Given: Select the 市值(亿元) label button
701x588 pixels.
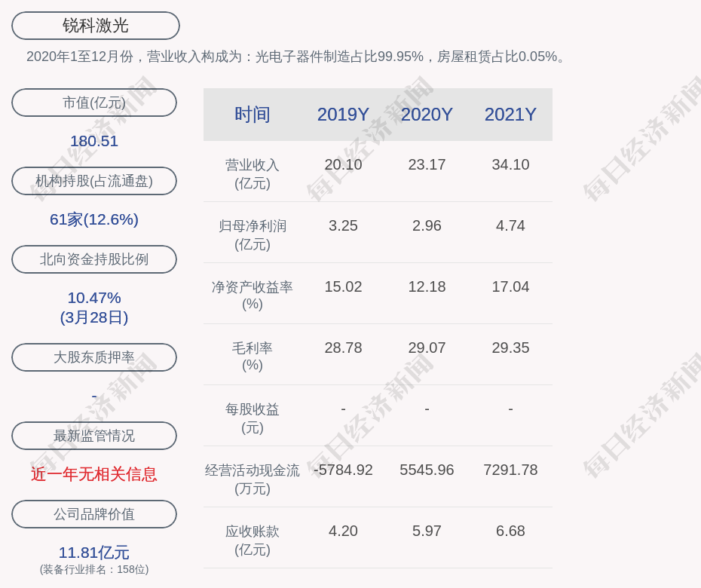Looking at the screenshot, I should click(x=94, y=103).
